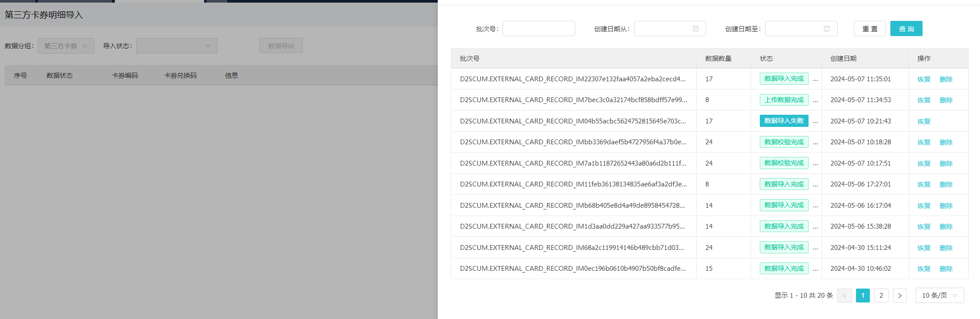Go to next page arrow

pyautogui.click(x=899, y=296)
